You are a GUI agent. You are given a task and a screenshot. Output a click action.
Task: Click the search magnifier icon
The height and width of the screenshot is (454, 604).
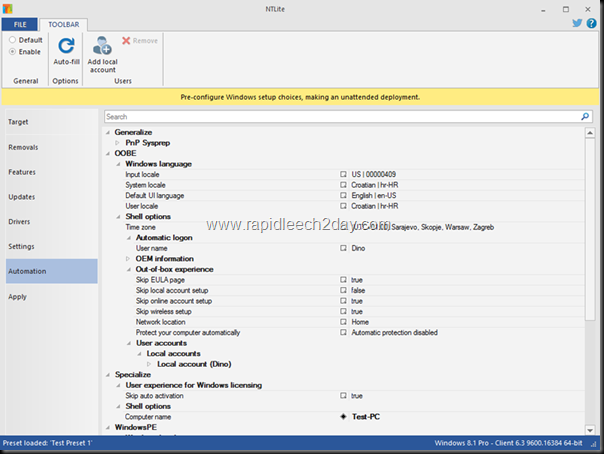(585, 116)
